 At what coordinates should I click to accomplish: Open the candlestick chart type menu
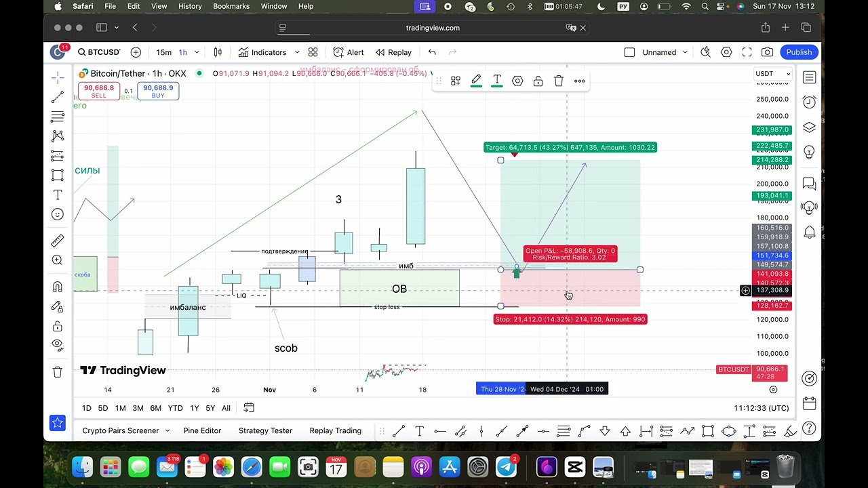(x=218, y=52)
